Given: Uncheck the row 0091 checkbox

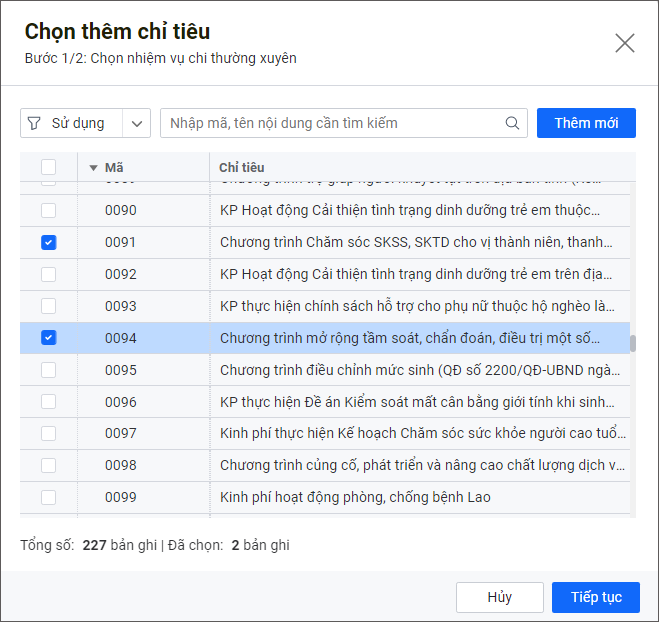Looking at the screenshot, I should pyautogui.click(x=48, y=242).
